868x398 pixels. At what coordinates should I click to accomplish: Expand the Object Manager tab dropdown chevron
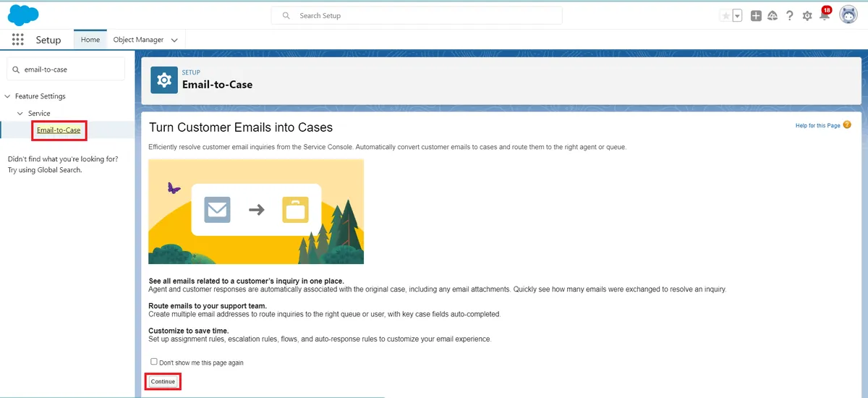(174, 41)
